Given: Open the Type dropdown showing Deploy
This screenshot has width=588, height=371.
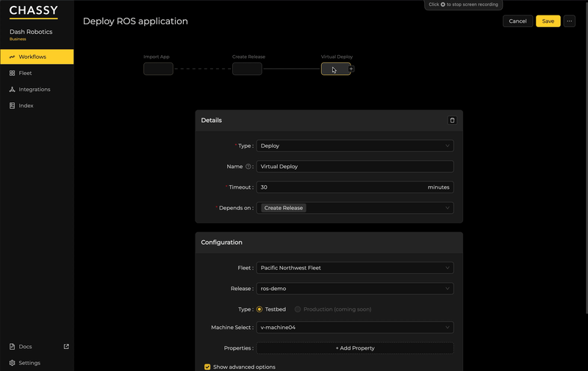Looking at the screenshot, I should 355,145.
